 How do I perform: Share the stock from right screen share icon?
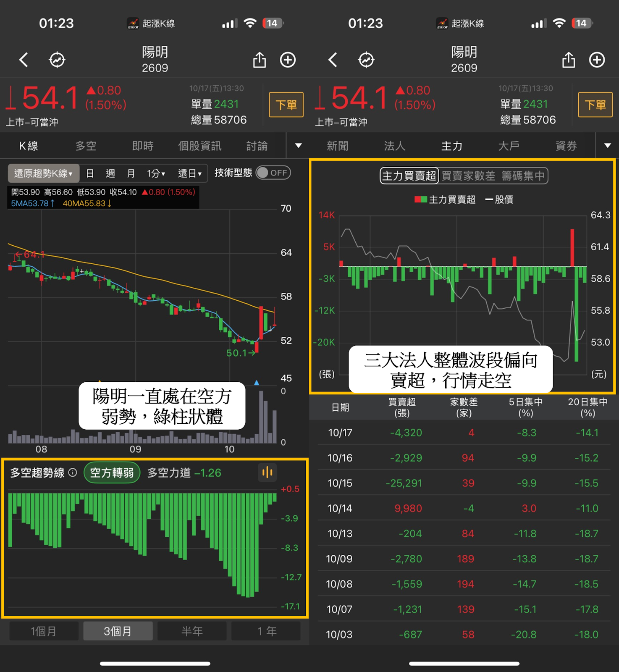(x=569, y=60)
